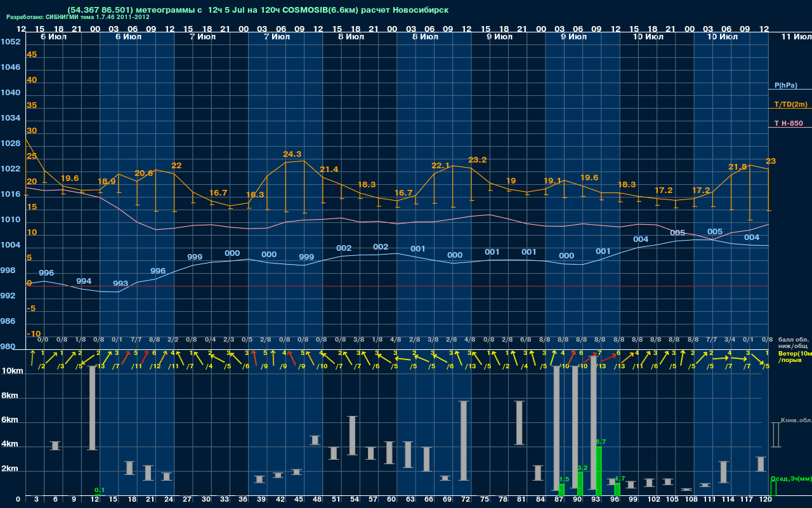Click the hour 72 label on bottom axis
This screenshot has width=812, height=508.
tap(464, 500)
